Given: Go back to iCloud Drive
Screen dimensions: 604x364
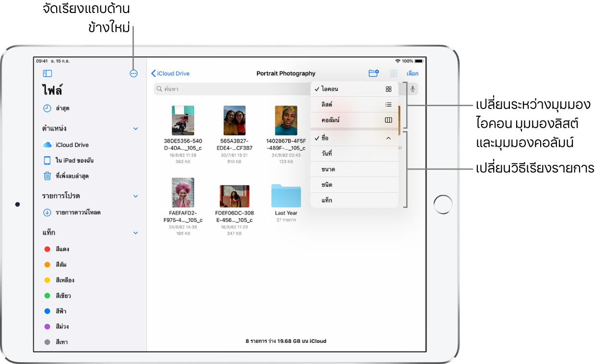Looking at the screenshot, I should [170, 73].
